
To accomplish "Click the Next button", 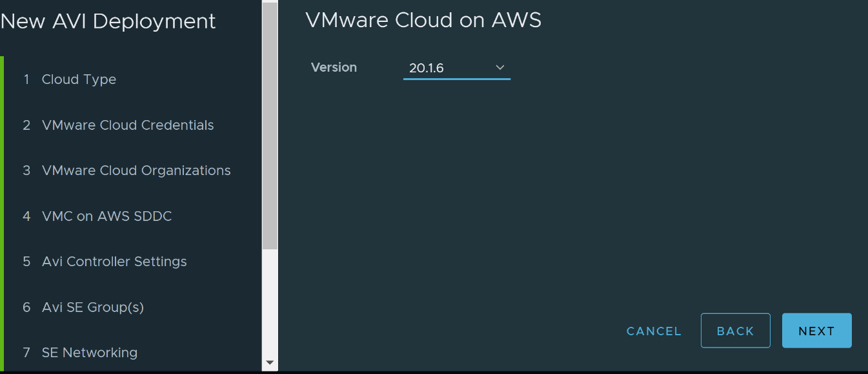I will [816, 331].
